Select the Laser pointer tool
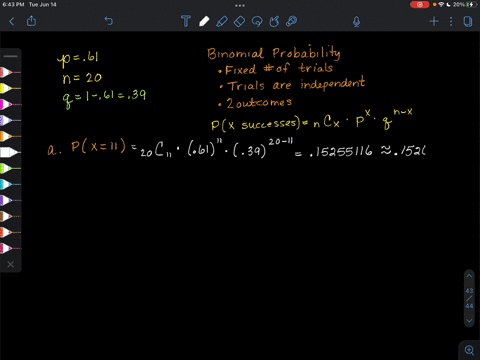 (x=292, y=21)
